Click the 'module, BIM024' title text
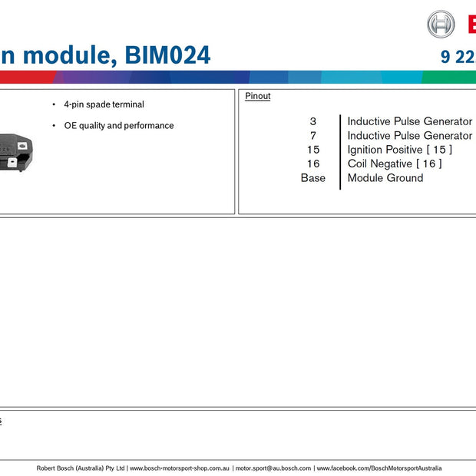Image resolution: width=476 pixels, height=476 pixels. [117, 55]
